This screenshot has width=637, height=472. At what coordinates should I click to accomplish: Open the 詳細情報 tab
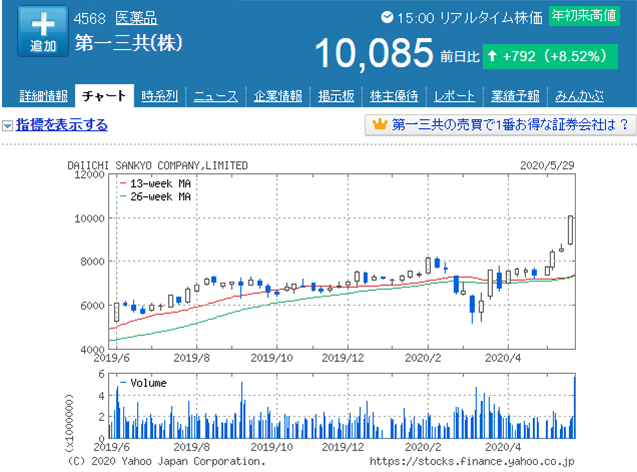43,96
